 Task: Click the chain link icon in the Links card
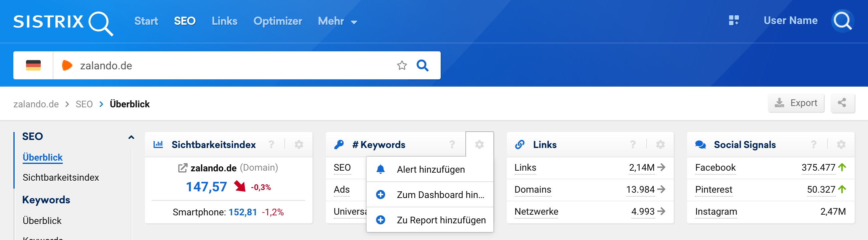pos(519,144)
